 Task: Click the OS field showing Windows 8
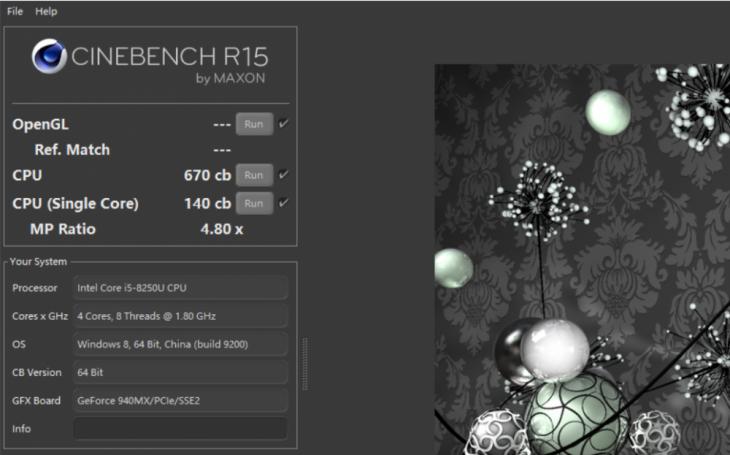[180, 344]
